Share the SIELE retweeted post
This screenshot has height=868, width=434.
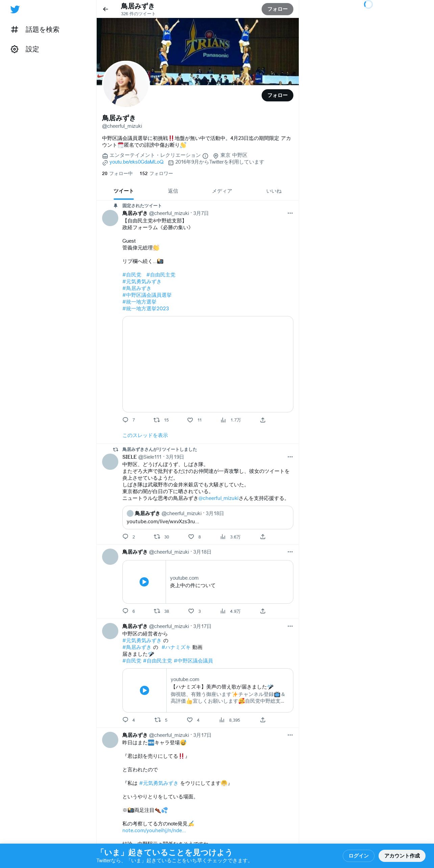click(x=263, y=536)
